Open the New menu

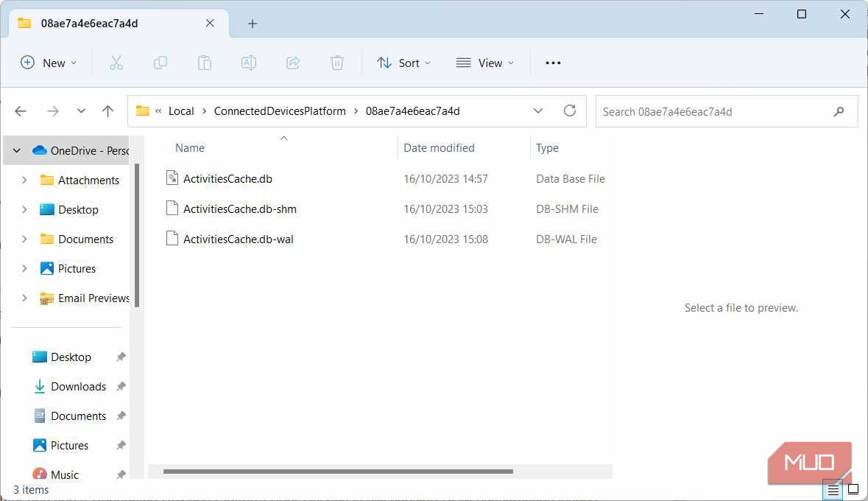point(49,63)
